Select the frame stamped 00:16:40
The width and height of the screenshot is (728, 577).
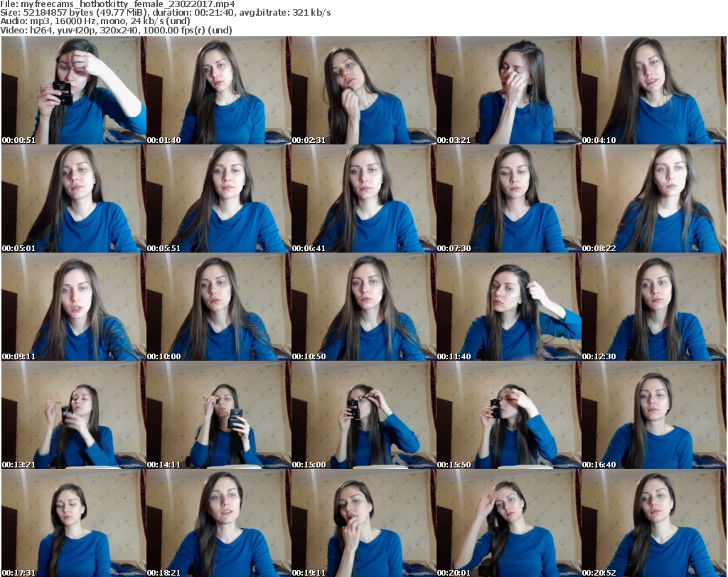click(x=654, y=415)
